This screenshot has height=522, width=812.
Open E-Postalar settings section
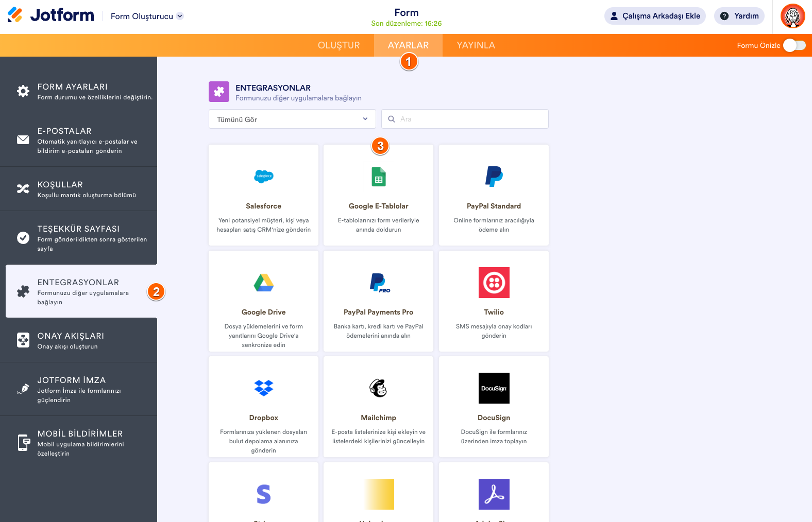click(78, 140)
